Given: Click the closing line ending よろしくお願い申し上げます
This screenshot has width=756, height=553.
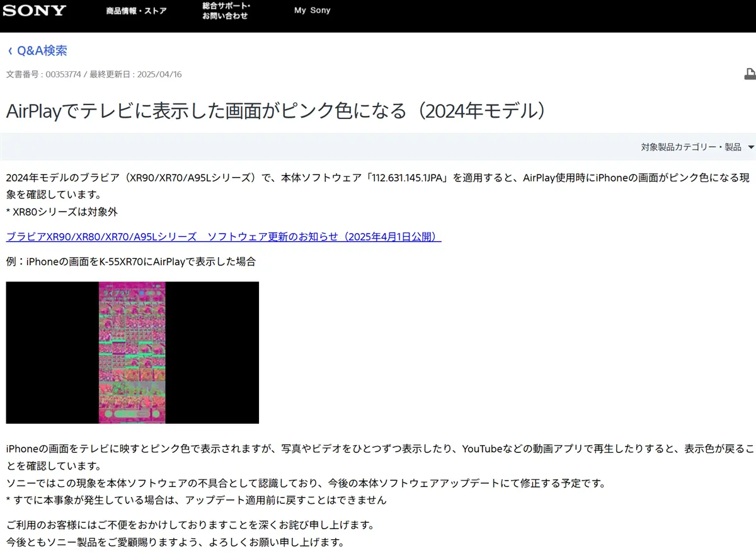Looking at the screenshot, I should pyautogui.click(x=175, y=542).
